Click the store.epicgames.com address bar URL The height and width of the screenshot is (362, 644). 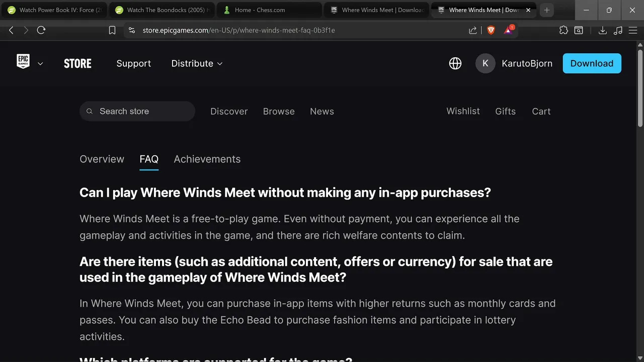click(x=238, y=30)
